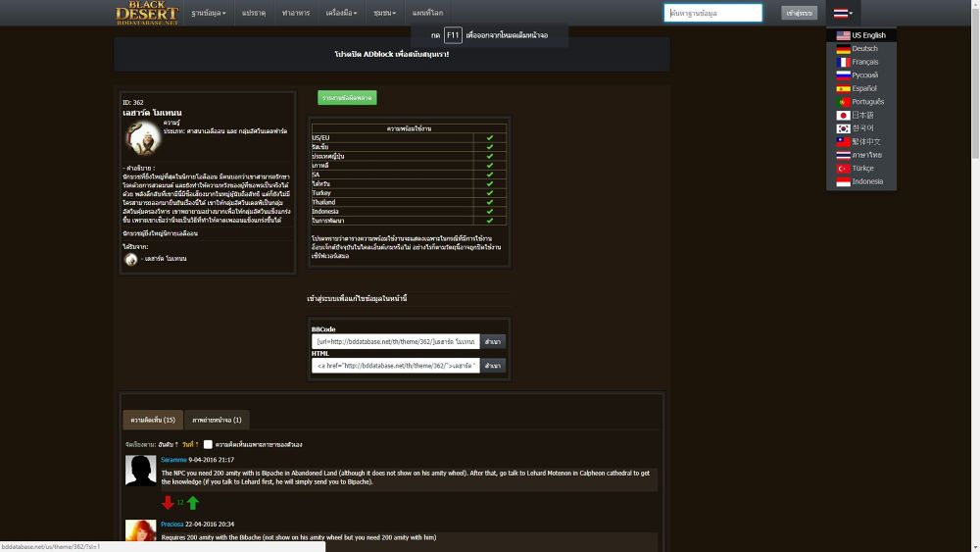
Task: Collapse the Thai flag language selector
Action: 843,13
